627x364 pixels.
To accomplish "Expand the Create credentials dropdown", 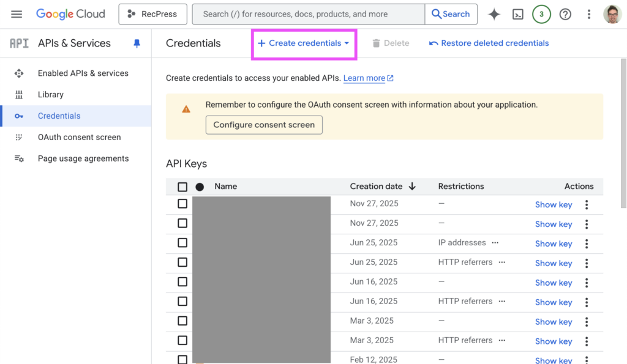I will [x=304, y=43].
